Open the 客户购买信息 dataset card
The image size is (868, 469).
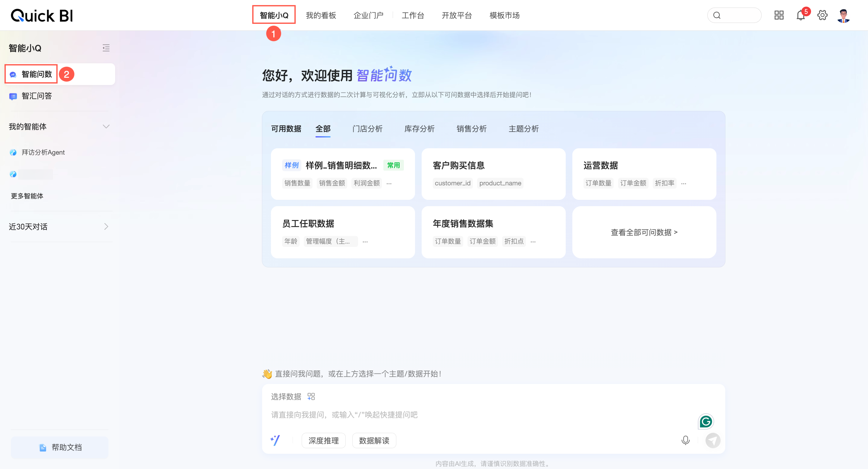pos(493,174)
